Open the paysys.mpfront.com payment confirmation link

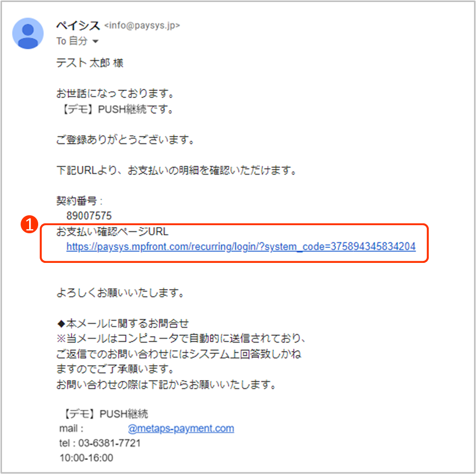click(x=241, y=247)
